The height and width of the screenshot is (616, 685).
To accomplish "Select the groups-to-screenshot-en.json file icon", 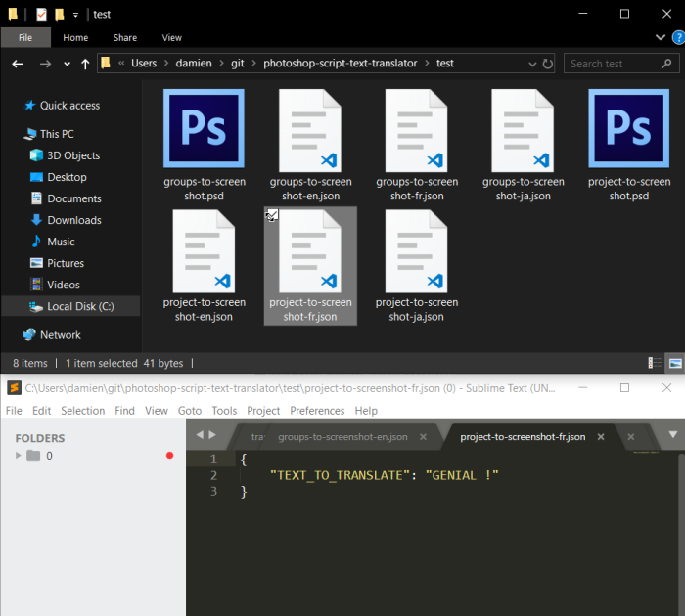I will [310, 131].
